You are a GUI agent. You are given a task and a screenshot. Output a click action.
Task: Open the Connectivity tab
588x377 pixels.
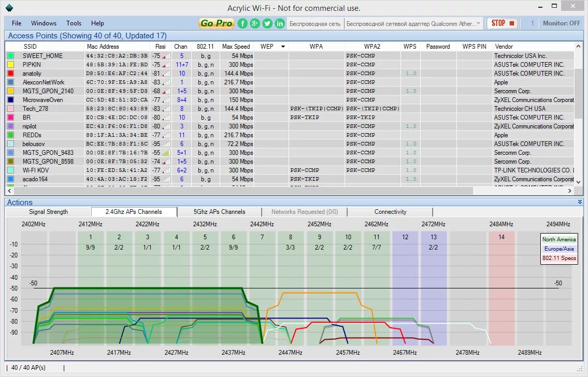pos(391,212)
